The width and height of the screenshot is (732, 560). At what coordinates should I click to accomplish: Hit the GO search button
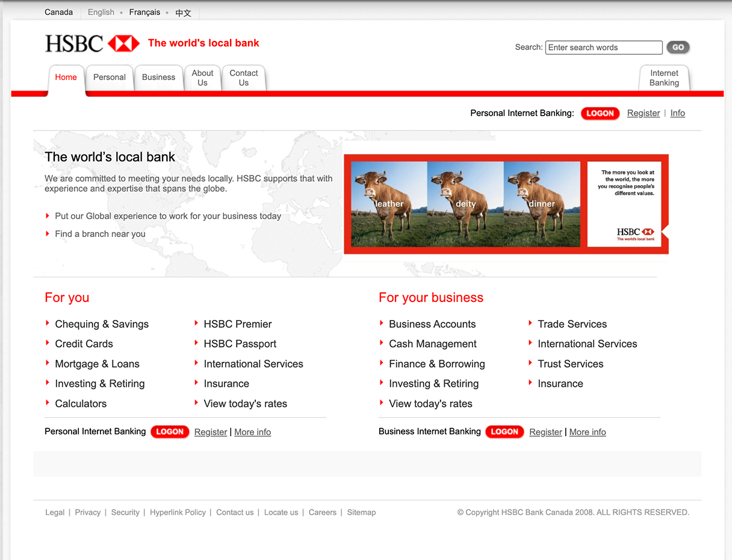coord(678,48)
